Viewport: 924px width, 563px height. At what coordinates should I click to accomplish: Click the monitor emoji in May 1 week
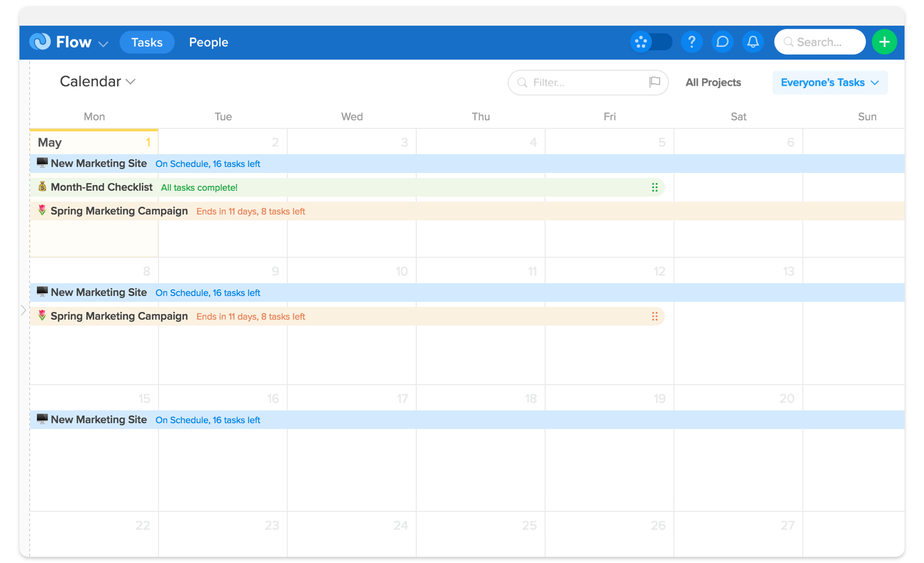coord(42,163)
